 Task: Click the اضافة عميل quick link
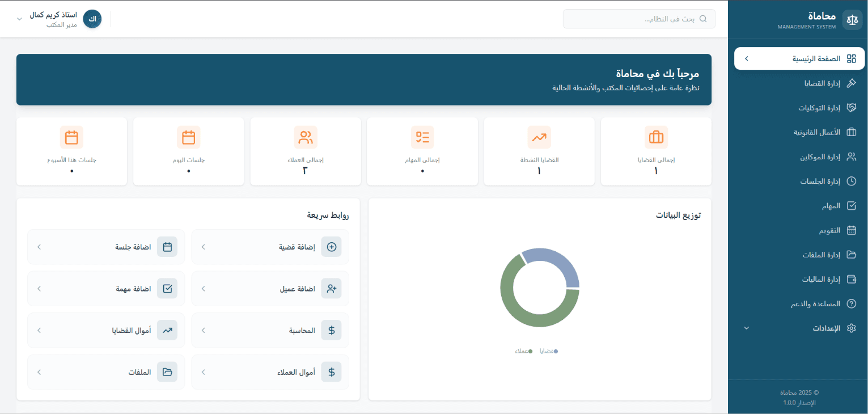click(x=270, y=289)
